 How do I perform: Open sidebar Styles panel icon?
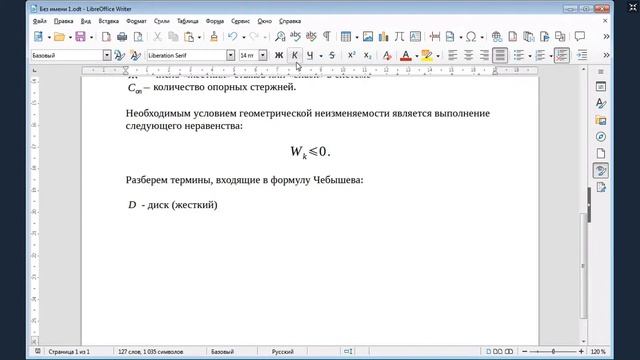(601, 103)
